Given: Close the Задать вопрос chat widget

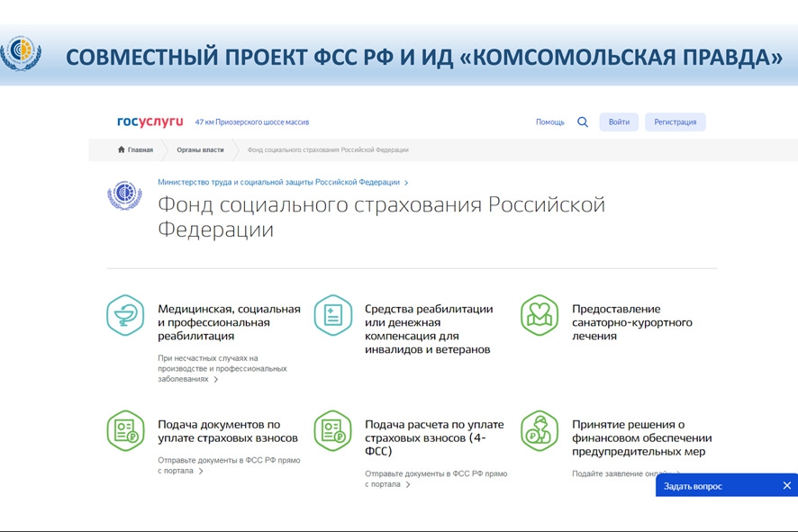Looking at the screenshot, I should (786, 486).
